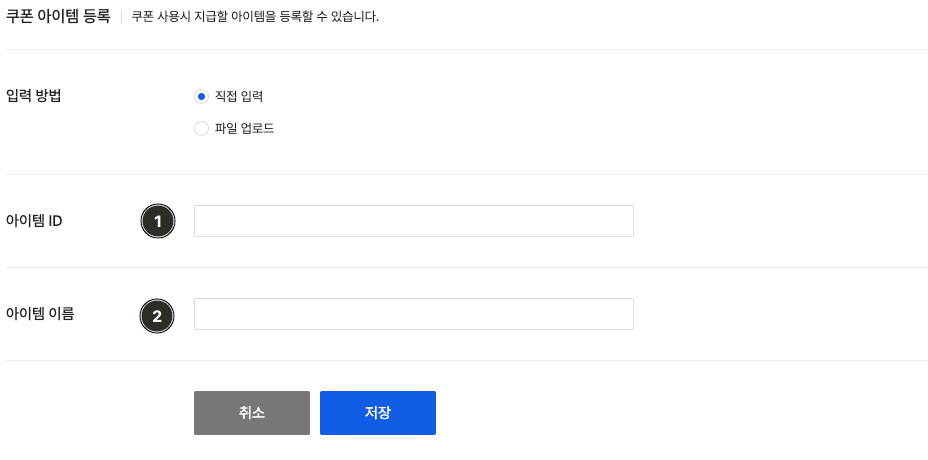This screenshot has height=460, width=928.
Task: Click the divider line under the page header
Action: click(x=466, y=50)
